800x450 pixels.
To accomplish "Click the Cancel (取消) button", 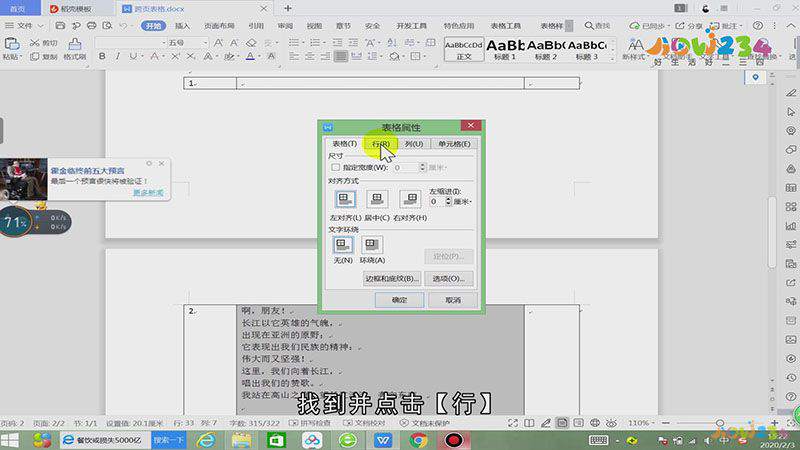I will pyautogui.click(x=453, y=300).
